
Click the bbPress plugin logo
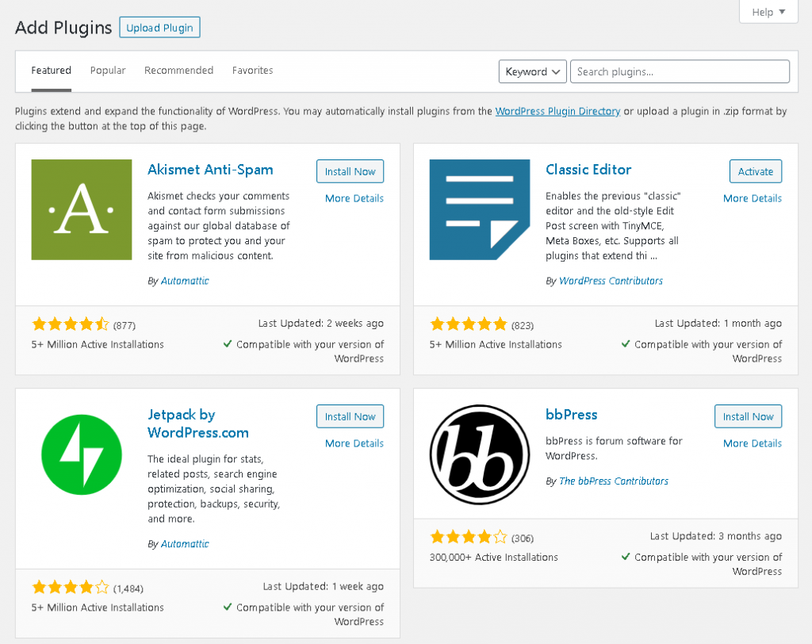tap(480, 454)
